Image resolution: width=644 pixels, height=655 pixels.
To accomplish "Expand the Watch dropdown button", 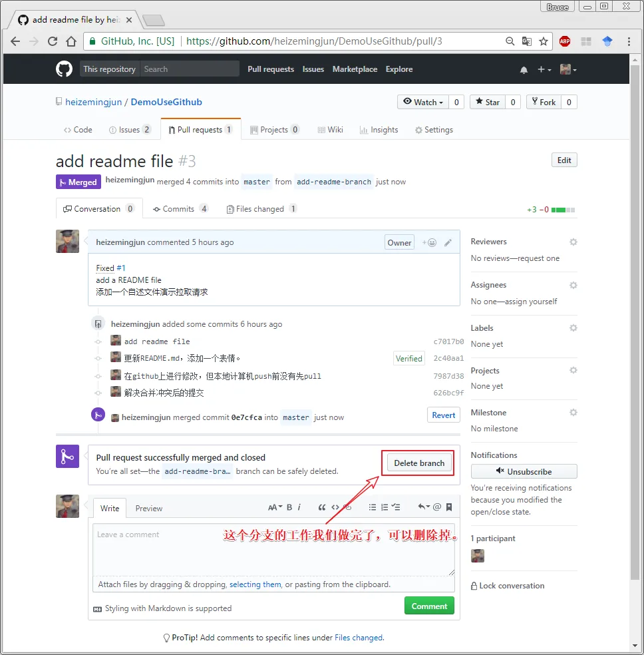I will [423, 103].
